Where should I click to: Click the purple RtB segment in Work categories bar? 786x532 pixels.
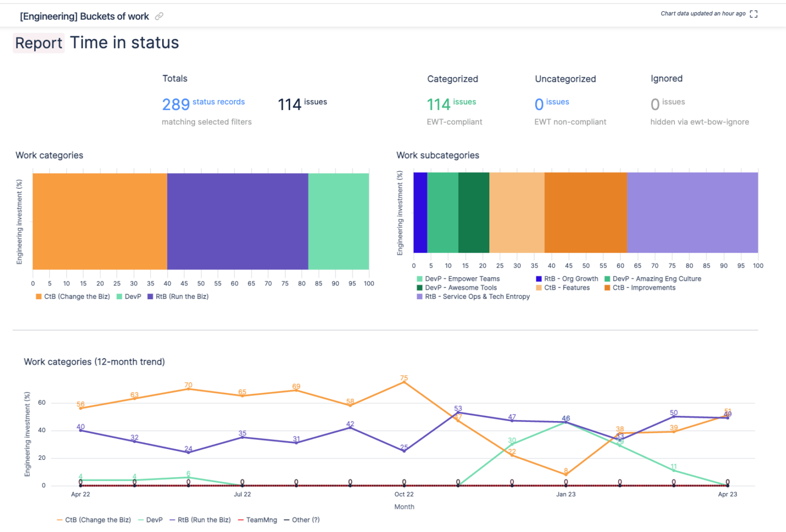pos(237,221)
